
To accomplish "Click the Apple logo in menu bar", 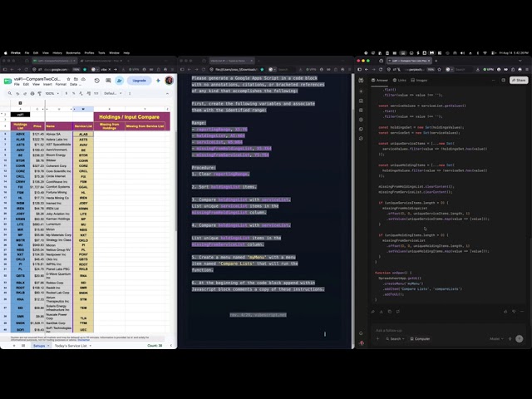I will (6, 53).
